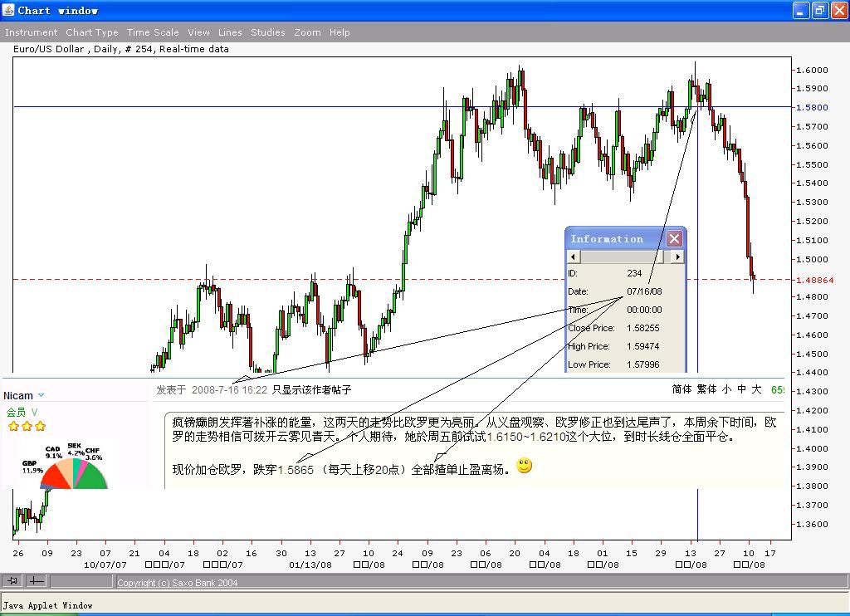Click the 10/07/07 date axis label
The height and width of the screenshot is (616, 850).
click(x=105, y=565)
